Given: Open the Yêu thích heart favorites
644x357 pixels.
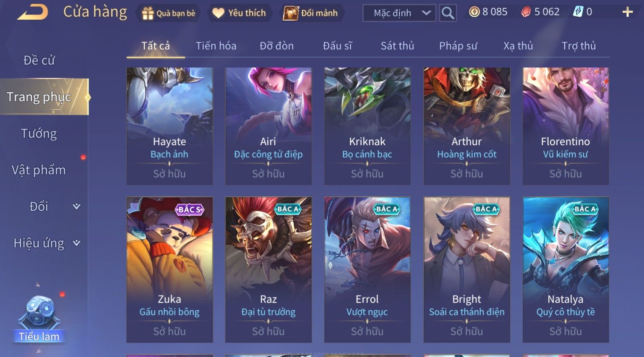Looking at the screenshot, I should (239, 13).
